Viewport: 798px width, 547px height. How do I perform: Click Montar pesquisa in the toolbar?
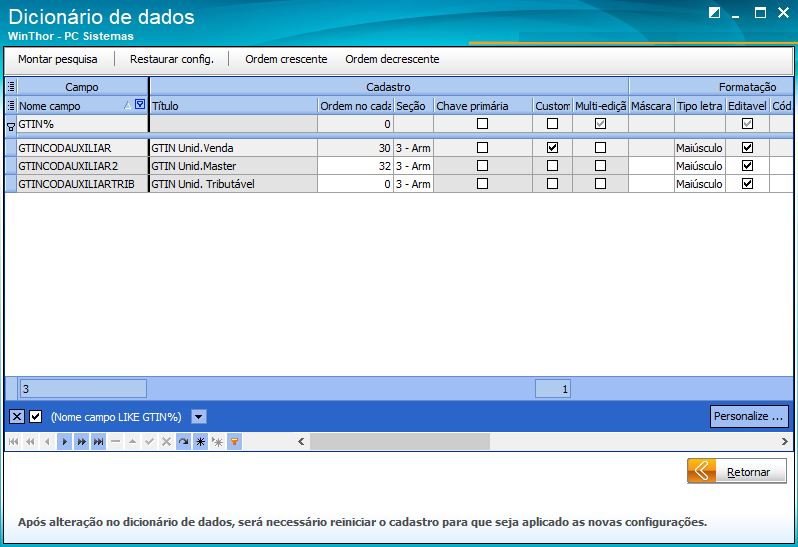pos(58,59)
